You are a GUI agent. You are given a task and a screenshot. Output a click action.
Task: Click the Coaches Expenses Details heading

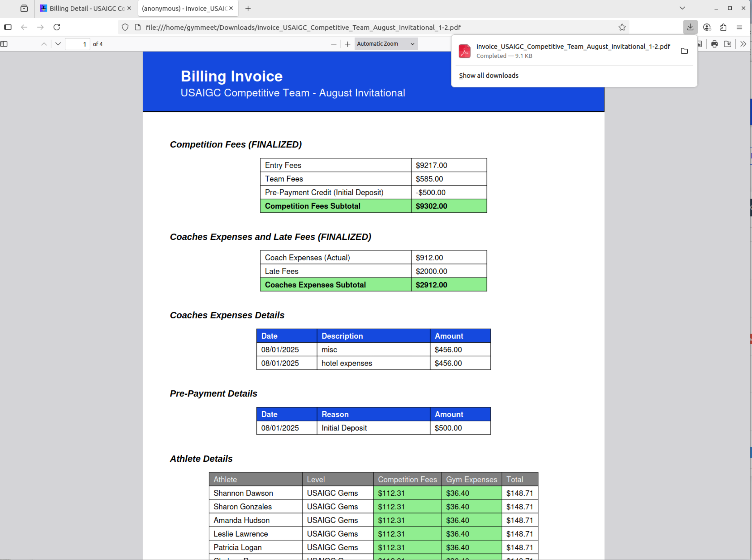point(227,315)
